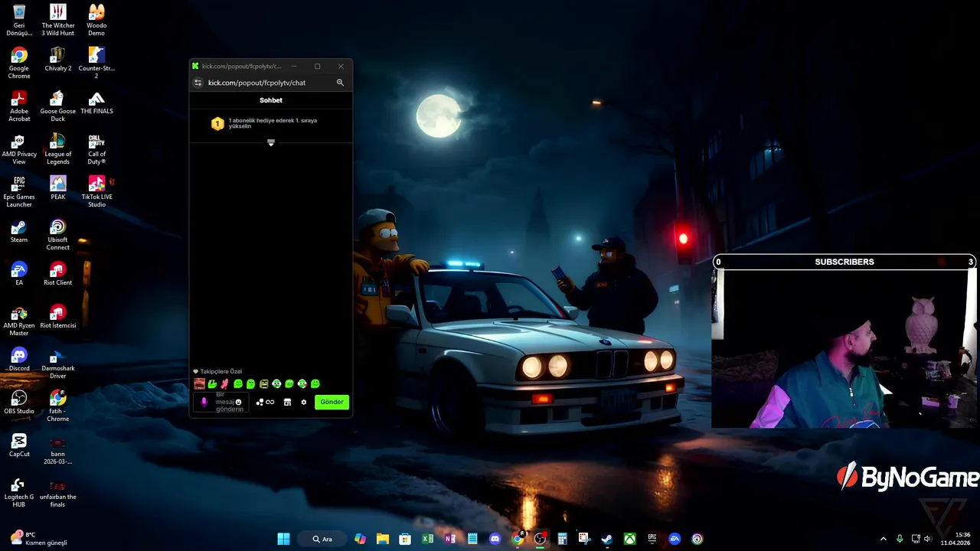Click the Gönder send button in chat

332,402
